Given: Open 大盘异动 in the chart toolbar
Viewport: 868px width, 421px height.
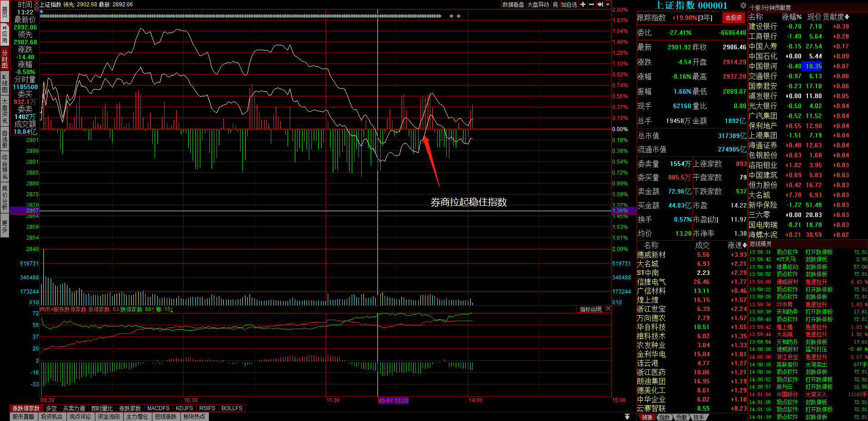Looking at the screenshot, I should (538, 5).
